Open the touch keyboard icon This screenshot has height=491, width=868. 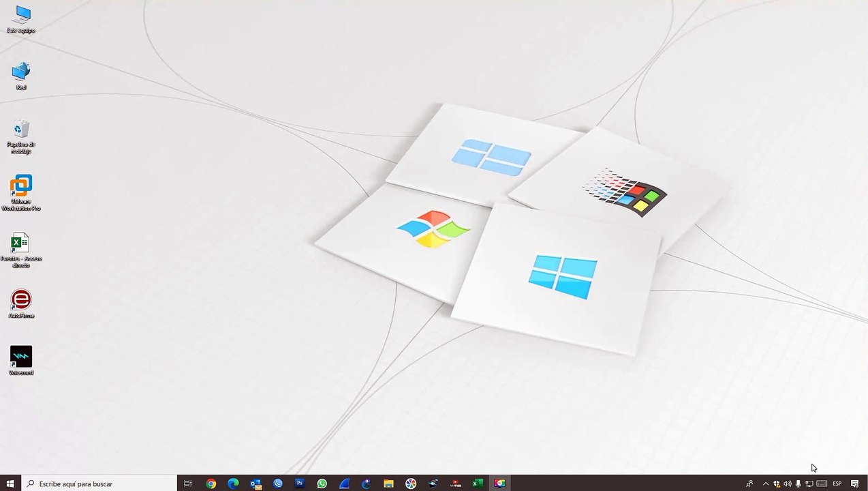pyautogui.click(x=822, y=483)
